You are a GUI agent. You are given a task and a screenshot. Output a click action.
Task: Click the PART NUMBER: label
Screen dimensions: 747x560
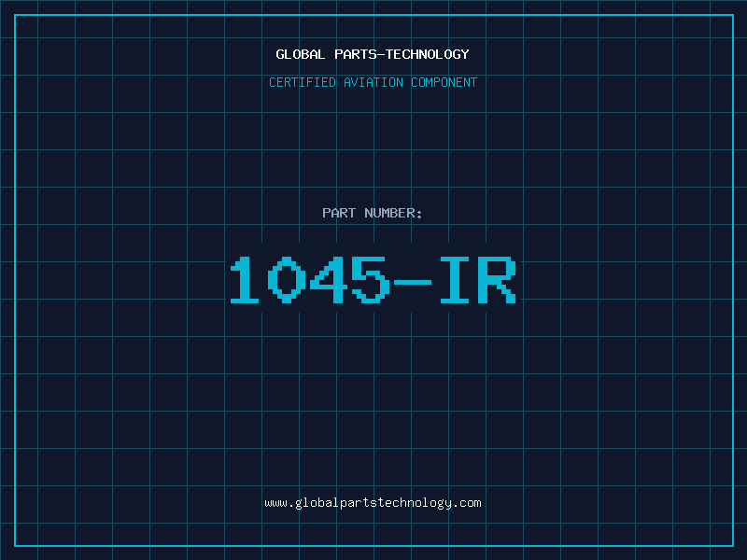click(x=372, y=213)
